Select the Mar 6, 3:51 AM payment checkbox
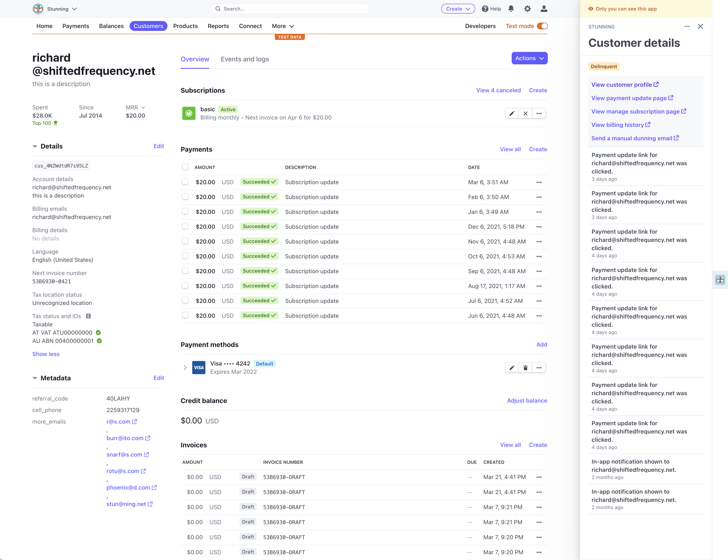Image resolution: width=728 pixels, height=560 pixels. tap(185, 182)
